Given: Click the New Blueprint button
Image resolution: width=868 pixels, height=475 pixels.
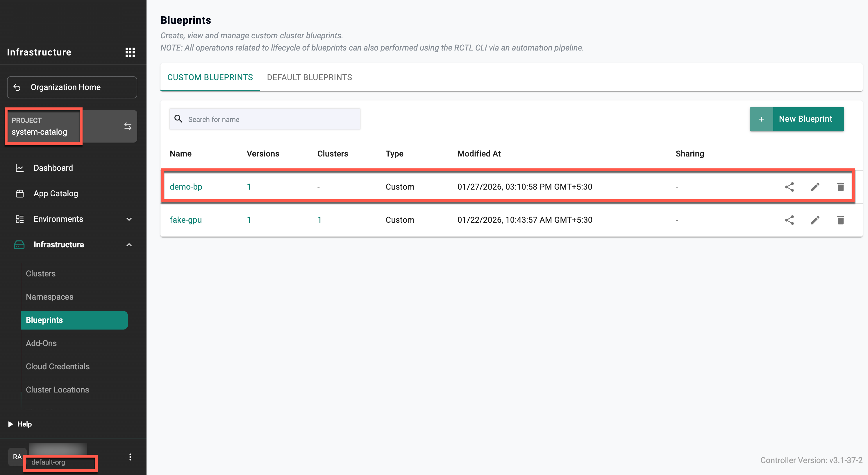Looking at the screenshot, I should (x=796, y=119).
